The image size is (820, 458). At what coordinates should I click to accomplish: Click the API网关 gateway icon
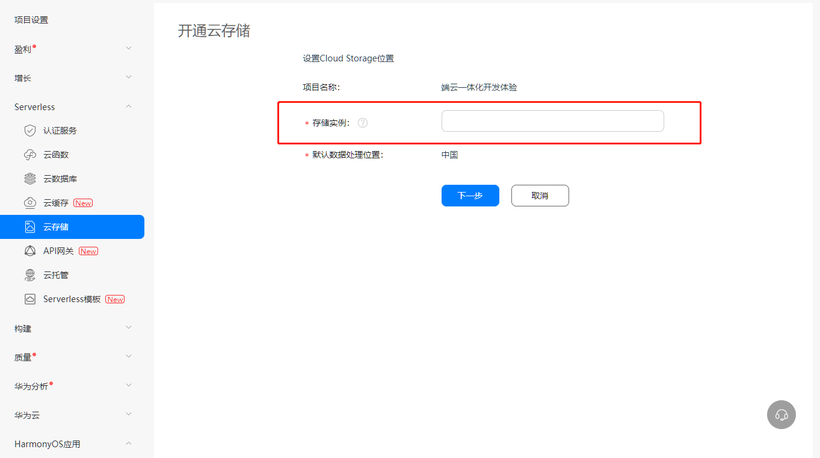pos(30,251)
